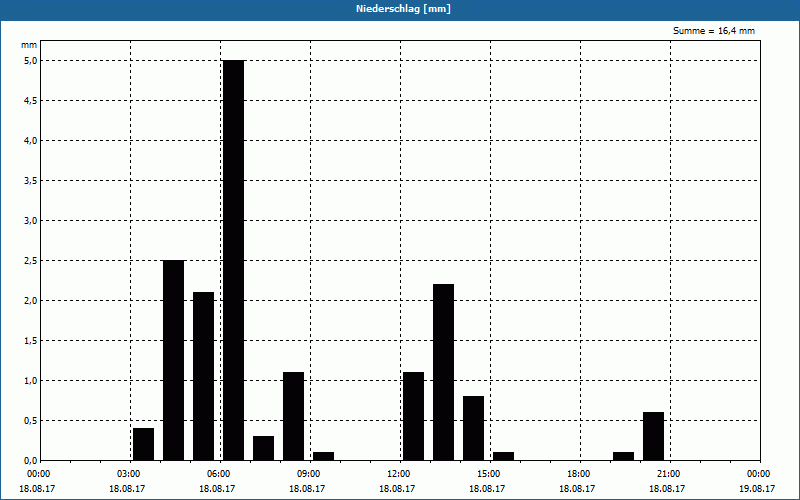The width and height of the screenshot is (800, 500).
Task: Click the 03:00 time axis label
Action: click(130, 474)
